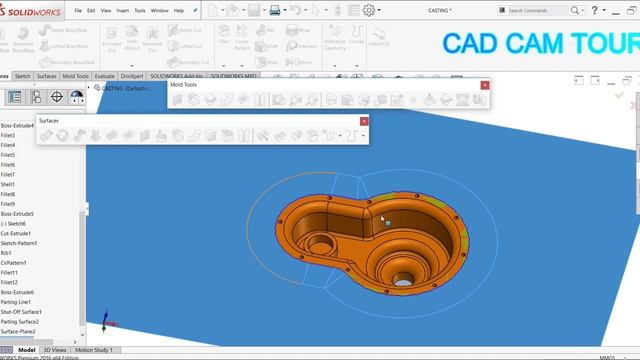This screenshot has height=360, width=640.
Task: Click the Extruded Surface icon in Surfaces toolbar
Action: coord(46,135)
